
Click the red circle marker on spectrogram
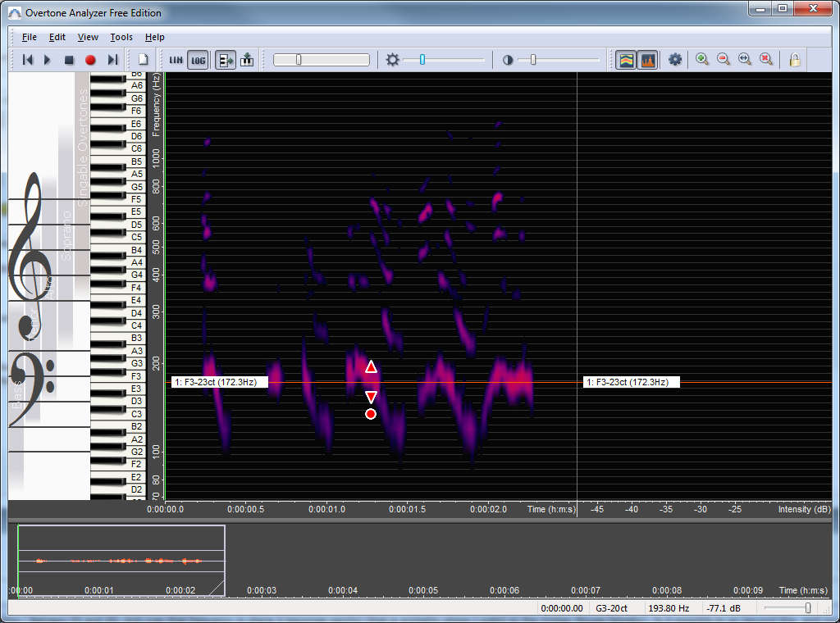(371, 414)
